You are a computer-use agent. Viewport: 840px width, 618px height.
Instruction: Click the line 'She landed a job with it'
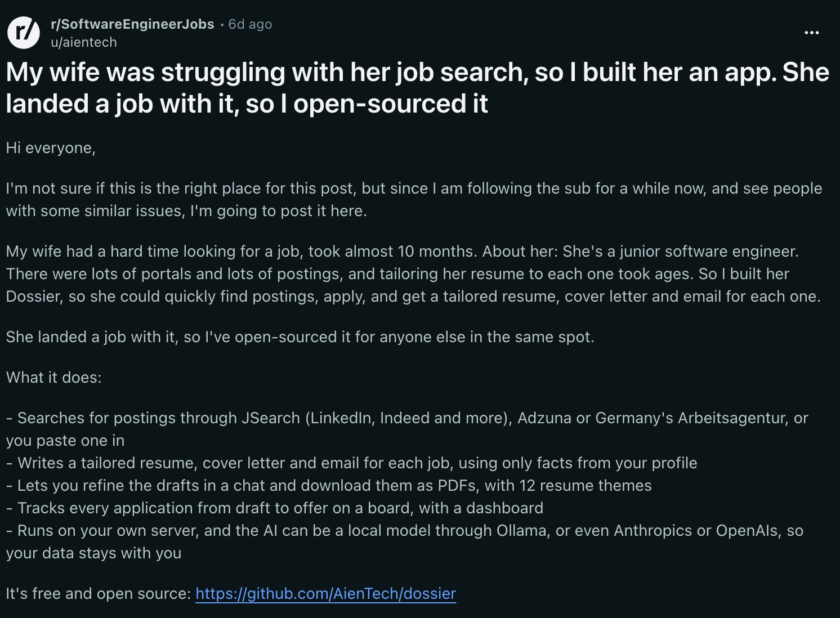(300, 337)
